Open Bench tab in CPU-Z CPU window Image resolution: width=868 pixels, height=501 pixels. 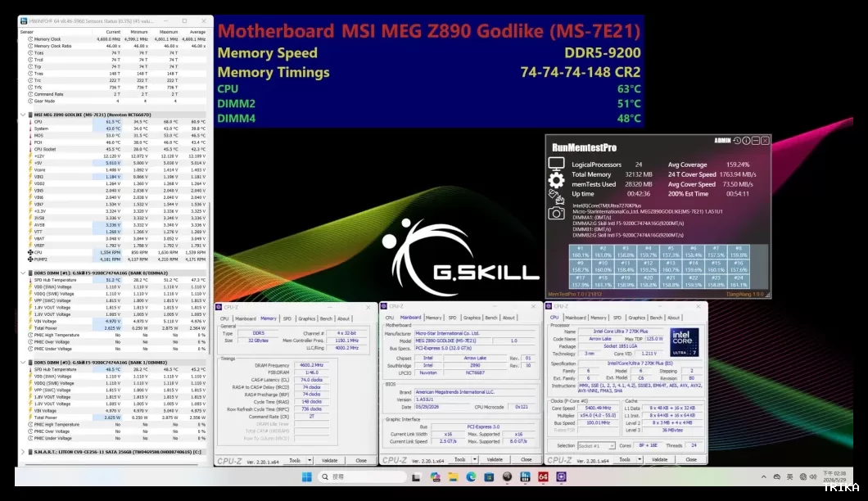coord(656,318)
